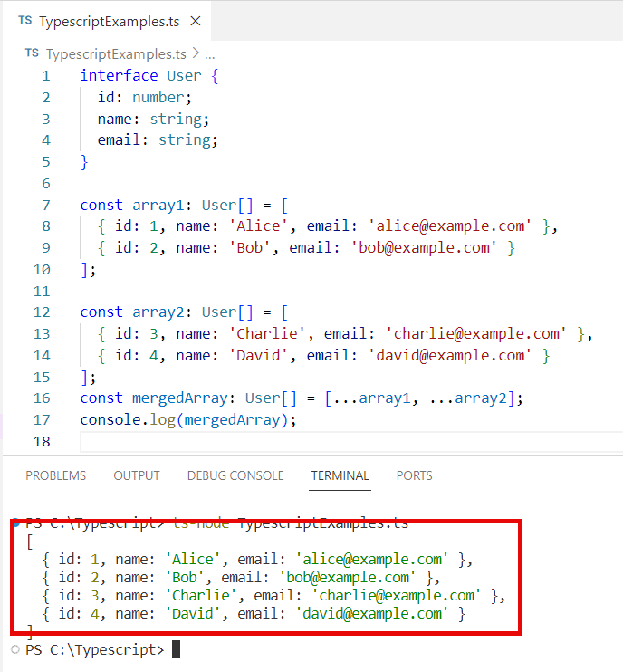Click line number 12 in the gutter
The image size is (623, 672).
click(x=42, y=312)
